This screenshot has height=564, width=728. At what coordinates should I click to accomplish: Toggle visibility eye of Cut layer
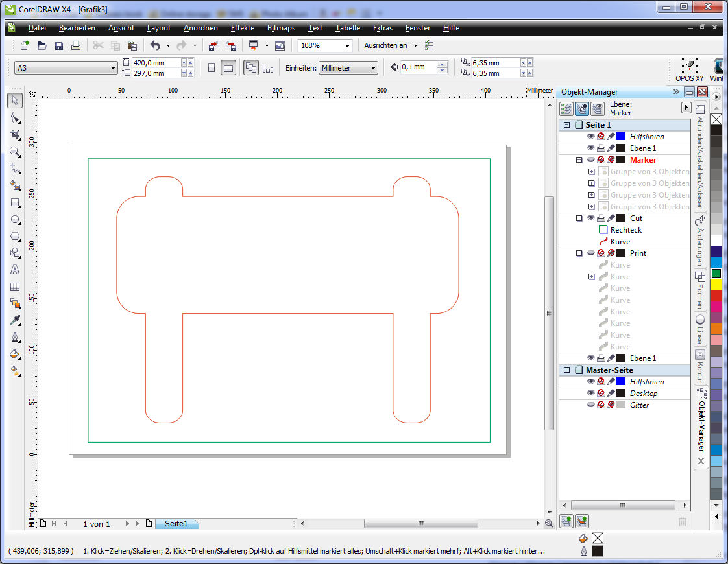pos(591,218)
